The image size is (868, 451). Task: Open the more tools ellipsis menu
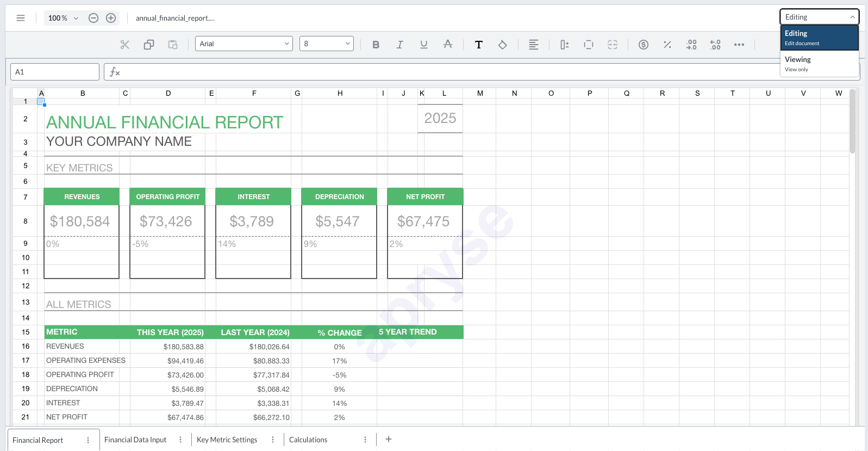coord(739,45)
